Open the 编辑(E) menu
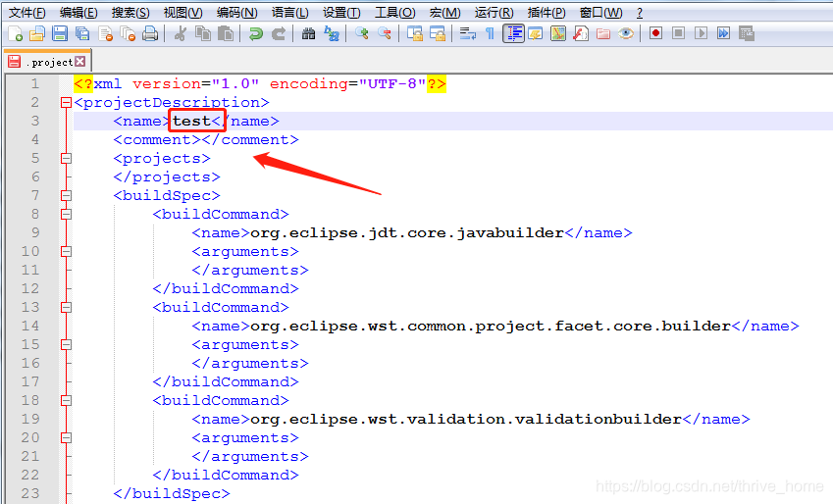This screenshot has width=833, height=504. [78, 12]
